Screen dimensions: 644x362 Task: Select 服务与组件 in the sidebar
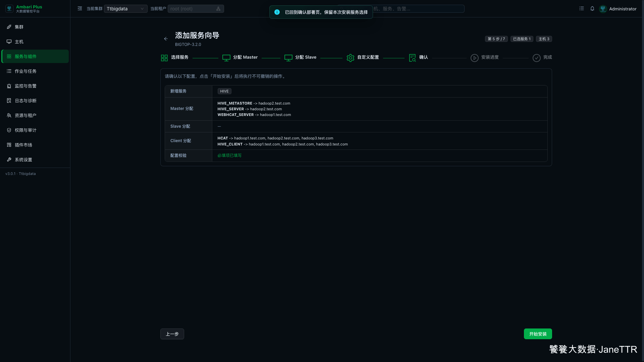[35, 56]
